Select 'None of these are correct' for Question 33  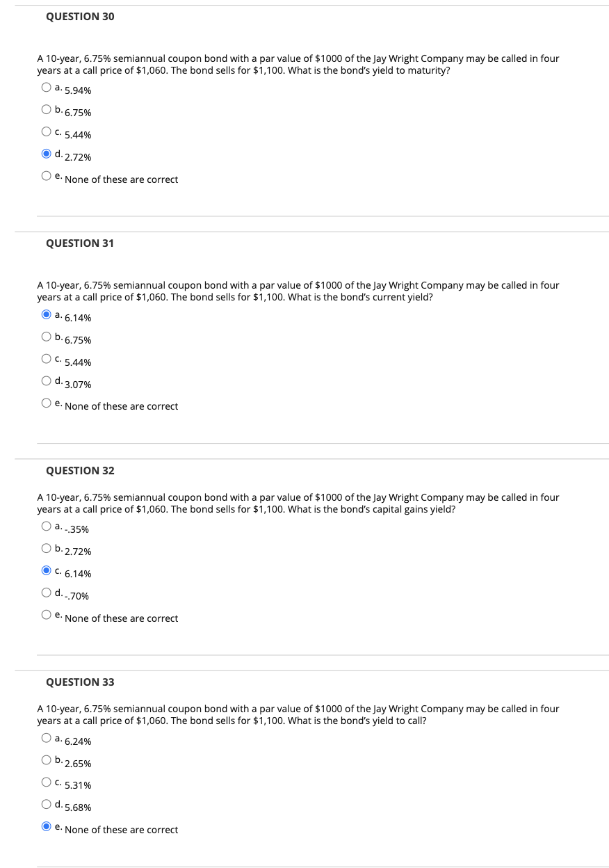pos(46,826)
